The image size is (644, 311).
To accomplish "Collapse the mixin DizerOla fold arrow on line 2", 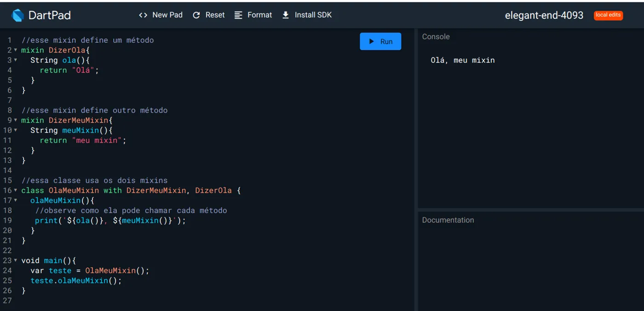I will [16, 50].
